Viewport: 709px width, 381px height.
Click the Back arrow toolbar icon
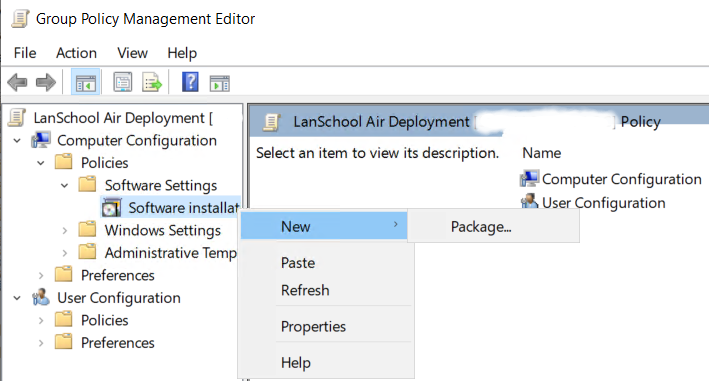(18, 83)
